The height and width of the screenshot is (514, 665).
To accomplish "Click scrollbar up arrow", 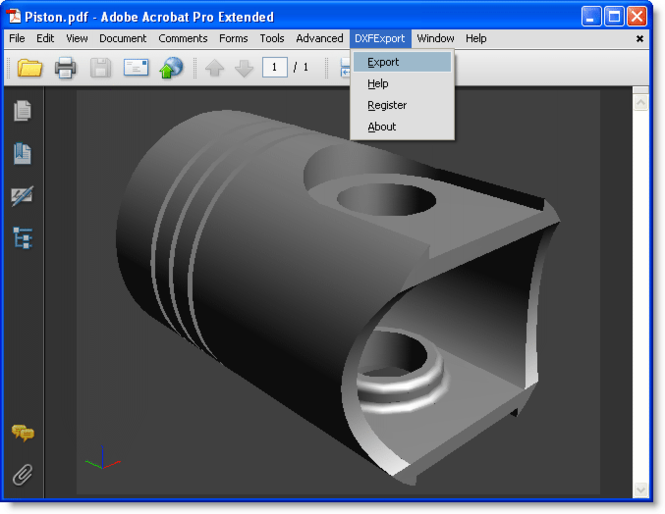I will [x=640, y=103].
